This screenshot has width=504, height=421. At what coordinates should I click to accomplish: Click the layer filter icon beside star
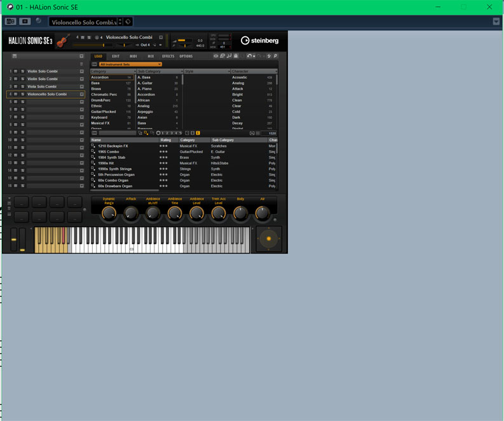click(x=152, y=133)
